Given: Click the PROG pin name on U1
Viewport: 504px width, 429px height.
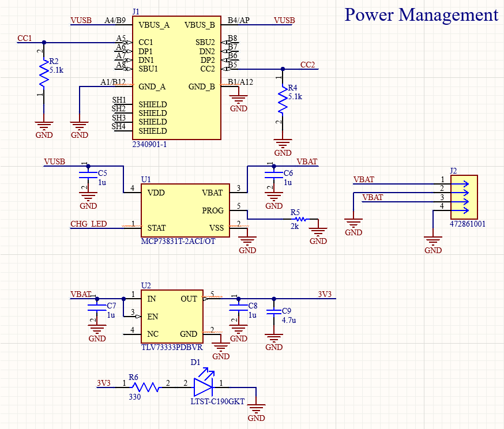Looking at the screenshot, I should [213, 210].
